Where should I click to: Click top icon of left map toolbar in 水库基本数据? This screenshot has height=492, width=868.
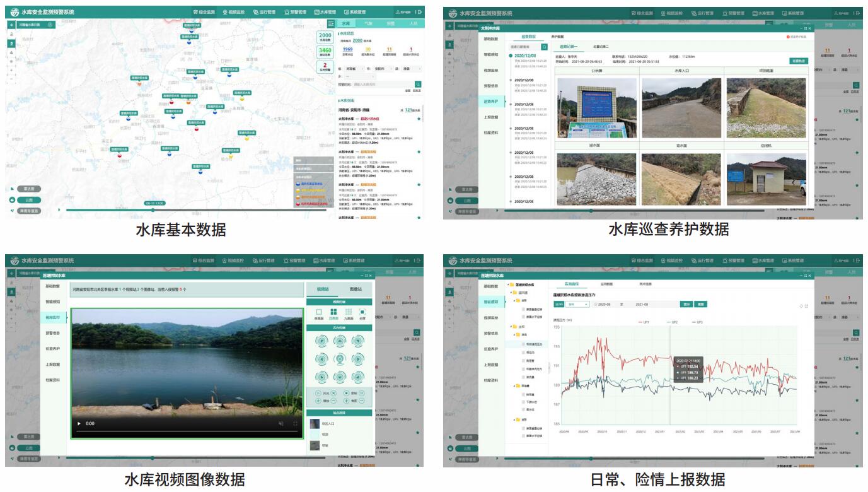tap(11, 25)
